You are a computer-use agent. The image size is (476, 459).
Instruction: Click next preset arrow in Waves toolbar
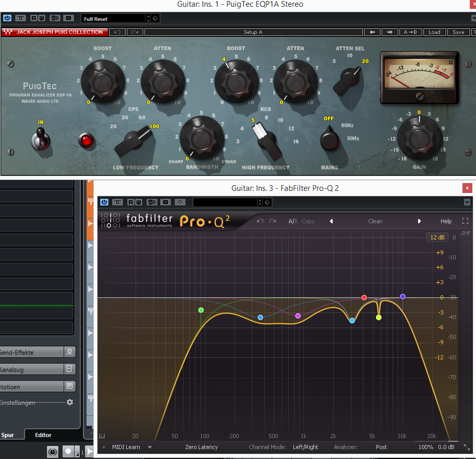[389, 32]
